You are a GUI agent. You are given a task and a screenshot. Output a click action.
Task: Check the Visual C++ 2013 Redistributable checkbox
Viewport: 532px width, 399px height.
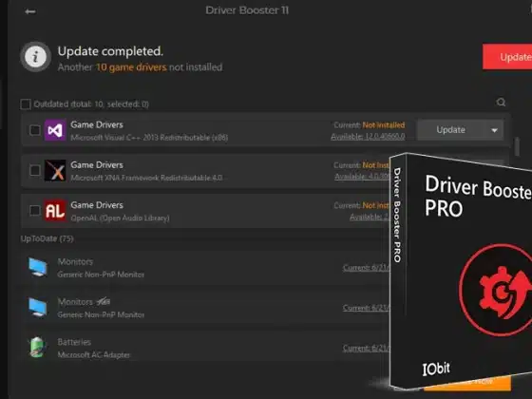34,130
